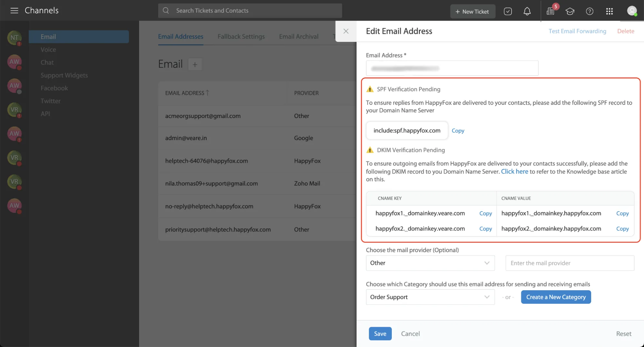
Task: Switch to the Email Addresses tab
Action: [x=180, y=36]
